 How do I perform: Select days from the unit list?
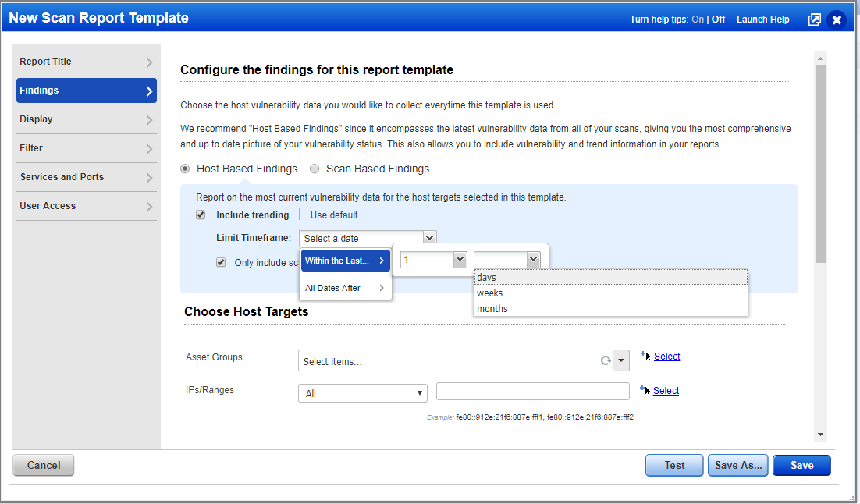(610, 278)
